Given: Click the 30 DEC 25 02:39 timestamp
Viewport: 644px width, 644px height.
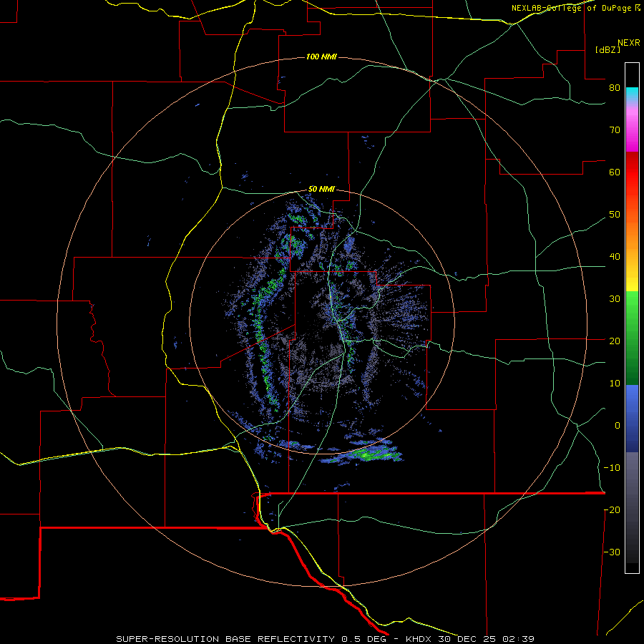Looking at the screenshot, I should pos(487,639).
